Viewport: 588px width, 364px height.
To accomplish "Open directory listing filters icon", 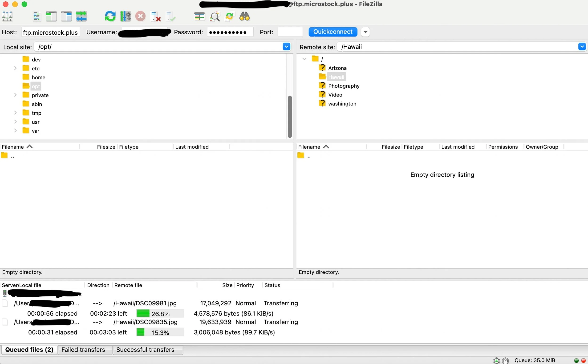I will (x=199, y=16).
